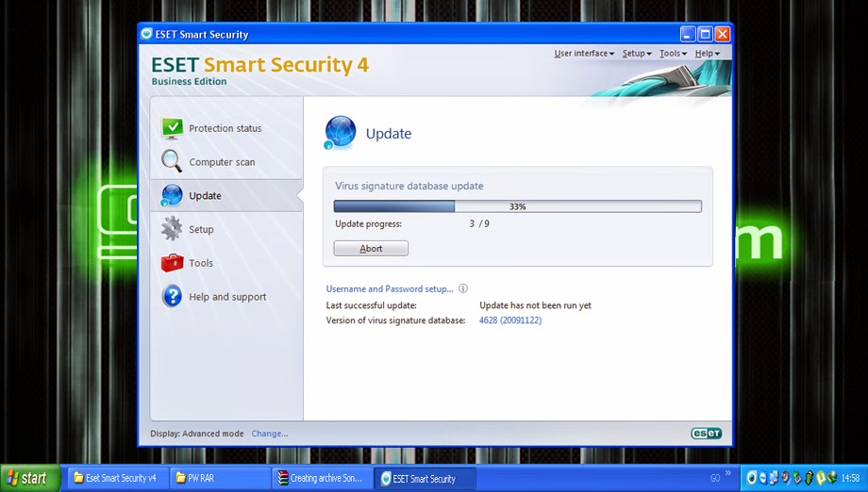This screenshot has height=492, width=868.
Task: Expand the taskbar toolbar chevron
Action: (x=728, y=472)
